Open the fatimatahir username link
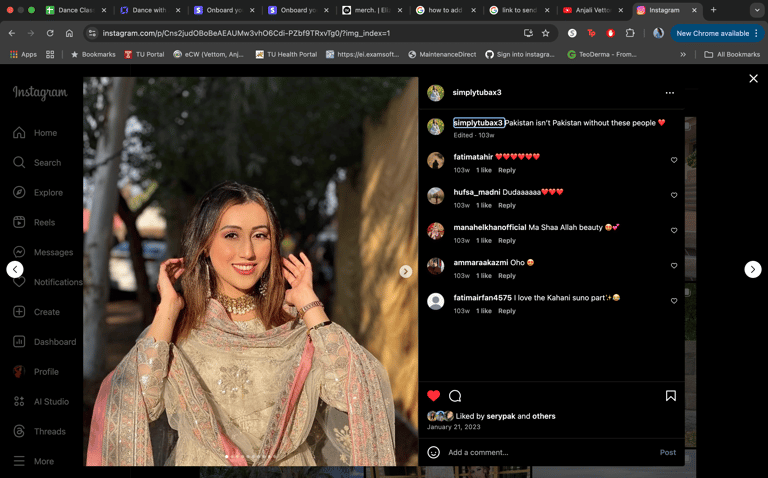Image resolution: width=768 pixels, height=478 pixels. (x=473, y=157)
